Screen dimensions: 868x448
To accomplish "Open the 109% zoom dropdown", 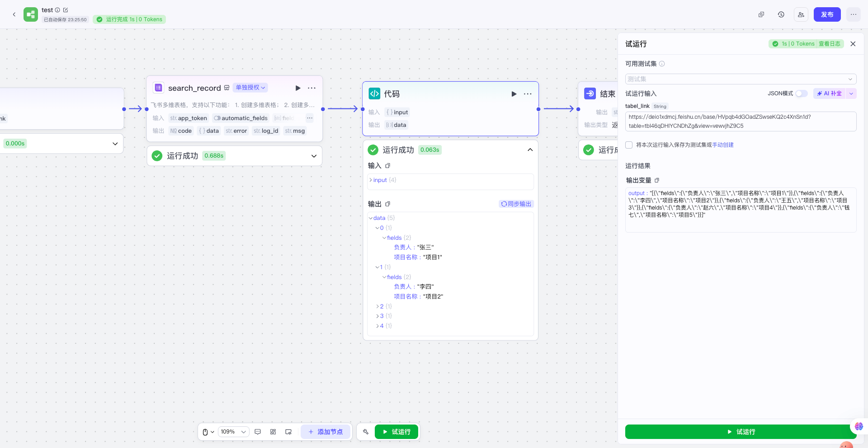I will tap(233, 432).
